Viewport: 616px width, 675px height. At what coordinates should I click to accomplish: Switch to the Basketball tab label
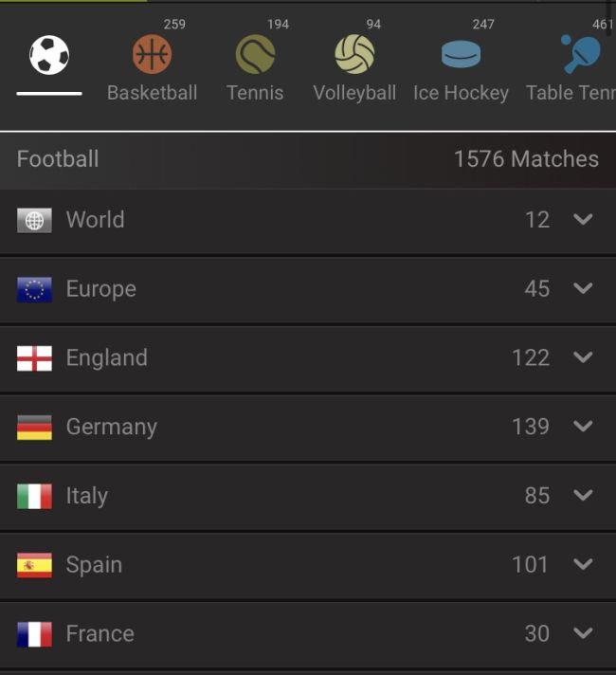[x=152, y=93]
